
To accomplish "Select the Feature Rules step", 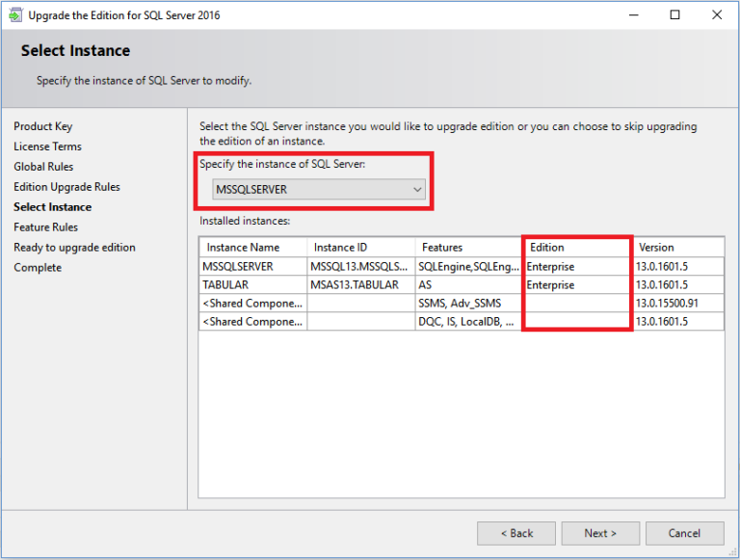I will tap(46, 227).
